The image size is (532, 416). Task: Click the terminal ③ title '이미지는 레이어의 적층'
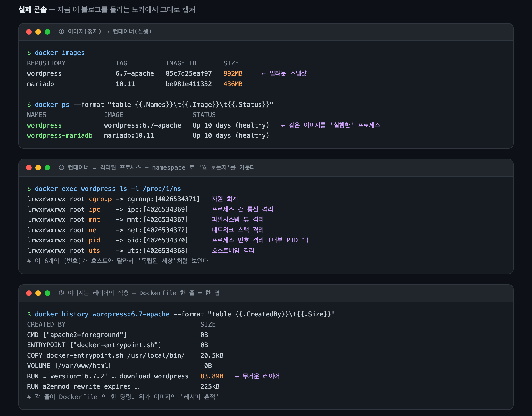(x=98, y=293)
